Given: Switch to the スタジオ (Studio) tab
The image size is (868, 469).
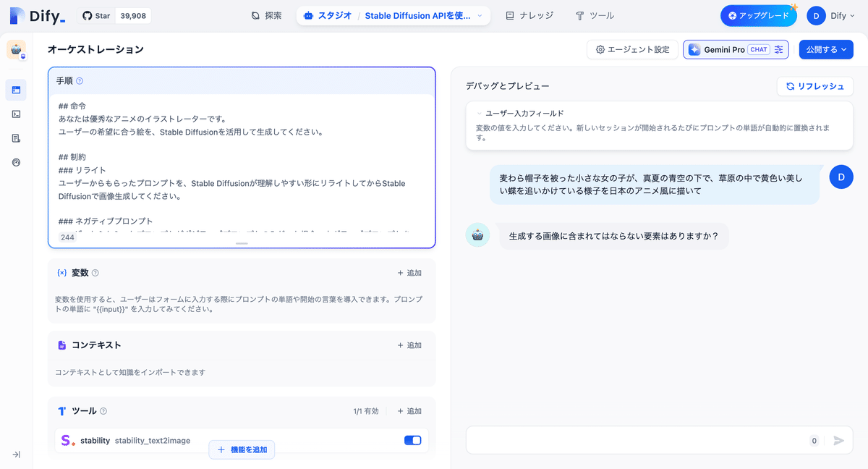Looking at the screenshot, I should tap(328, 15).
